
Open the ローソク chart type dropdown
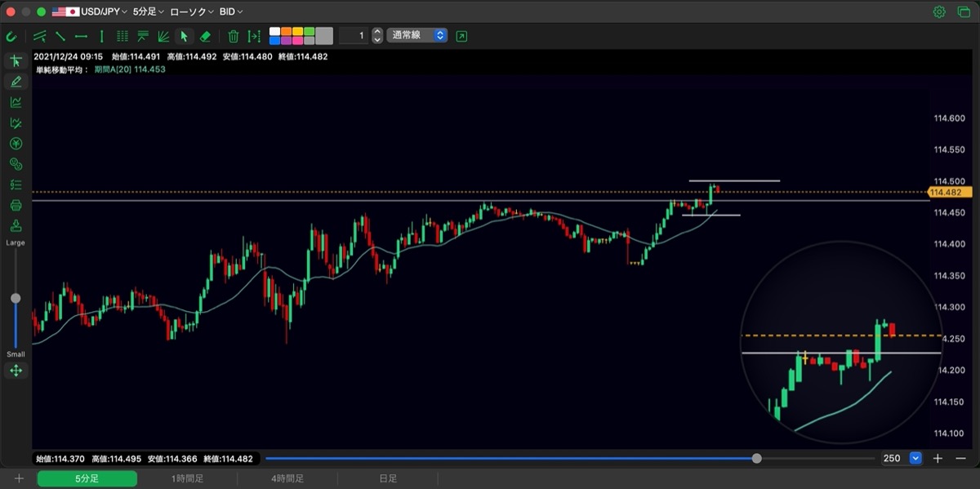(192, 11)
